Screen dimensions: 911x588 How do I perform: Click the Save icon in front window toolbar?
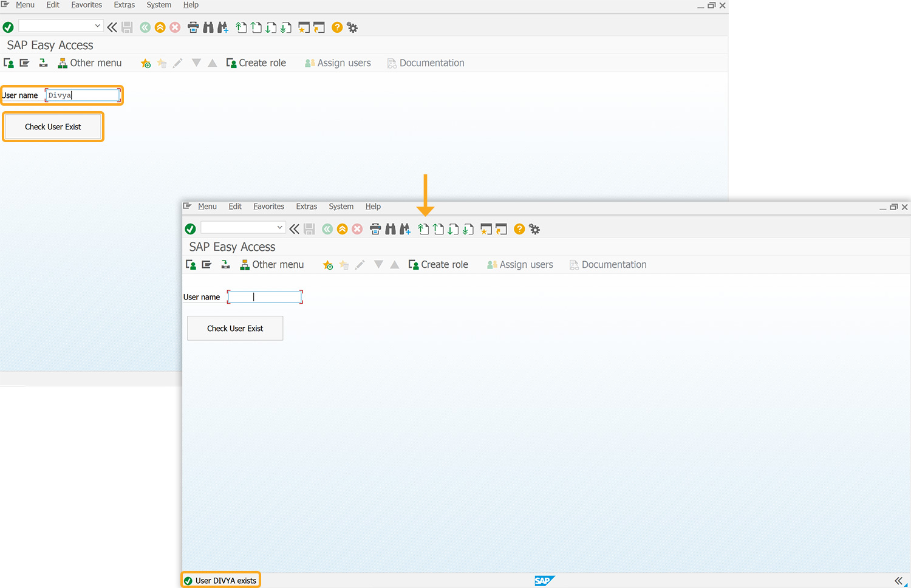[310, 229]
